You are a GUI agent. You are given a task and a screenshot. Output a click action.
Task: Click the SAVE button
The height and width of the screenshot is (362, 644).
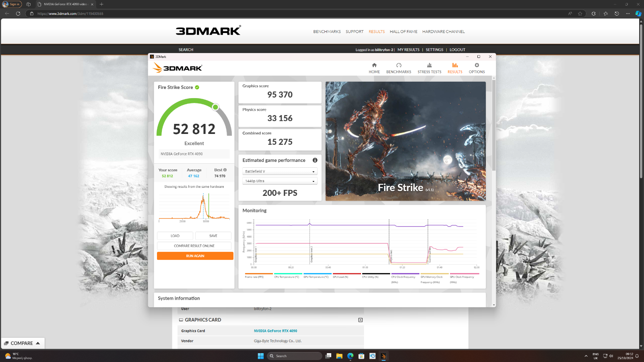coord(213,236)
